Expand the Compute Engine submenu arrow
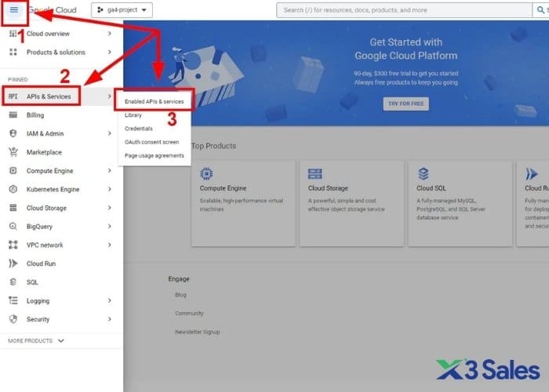This screenshot has width=549, height=392. 110,170
